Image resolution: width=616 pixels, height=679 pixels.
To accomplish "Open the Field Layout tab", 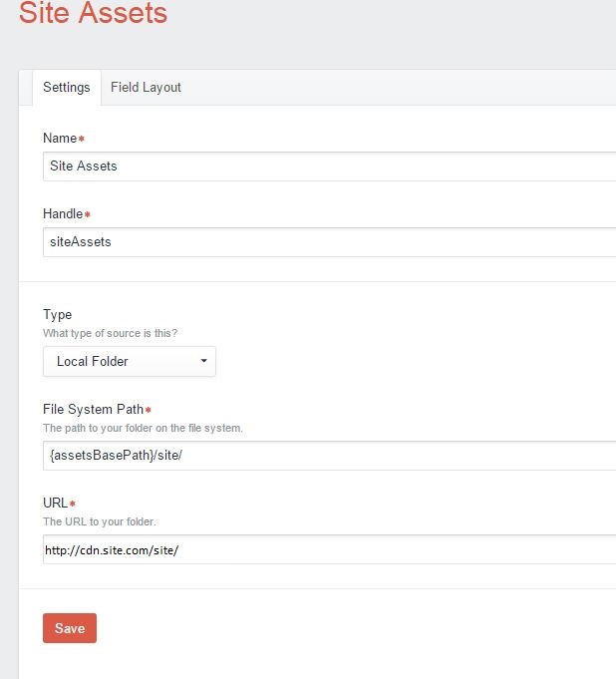I will click(x=146, y=87).
